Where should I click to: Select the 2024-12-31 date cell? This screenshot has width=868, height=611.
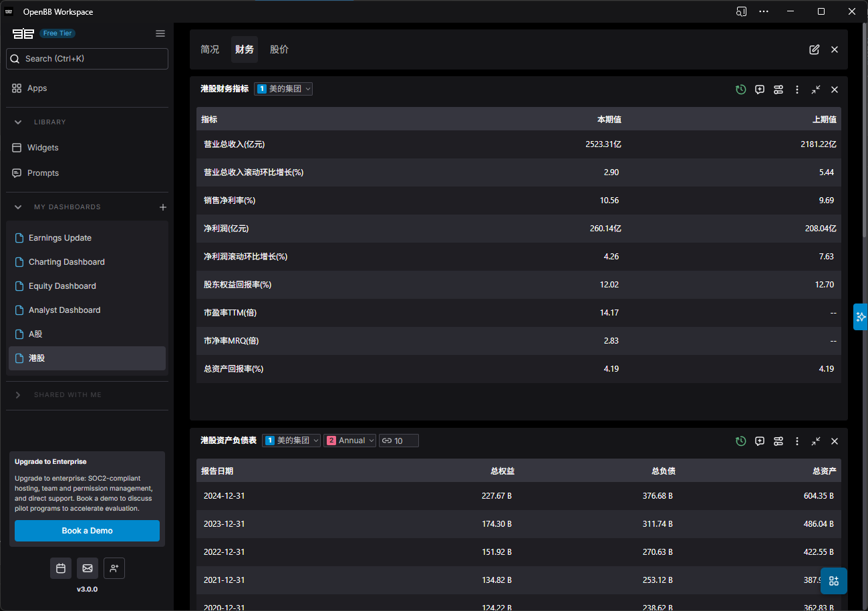224,496
